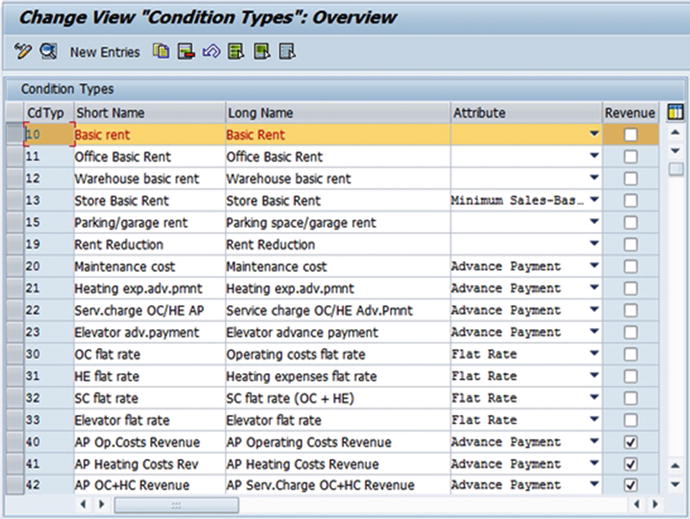Click the Deselect All toolbar icon

click(288, 51)
